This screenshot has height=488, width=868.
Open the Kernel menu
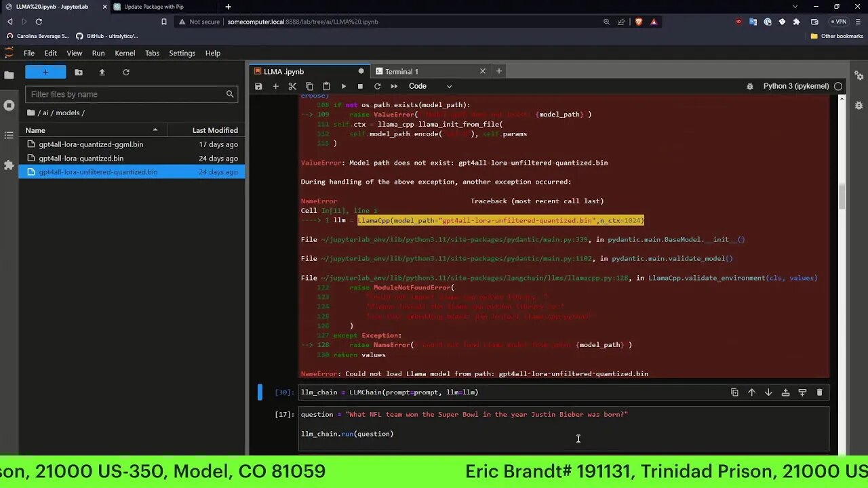pos(125,53)
